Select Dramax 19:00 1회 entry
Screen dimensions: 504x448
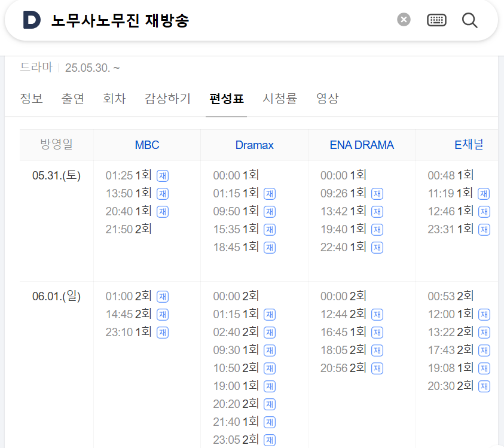[236, 386]
